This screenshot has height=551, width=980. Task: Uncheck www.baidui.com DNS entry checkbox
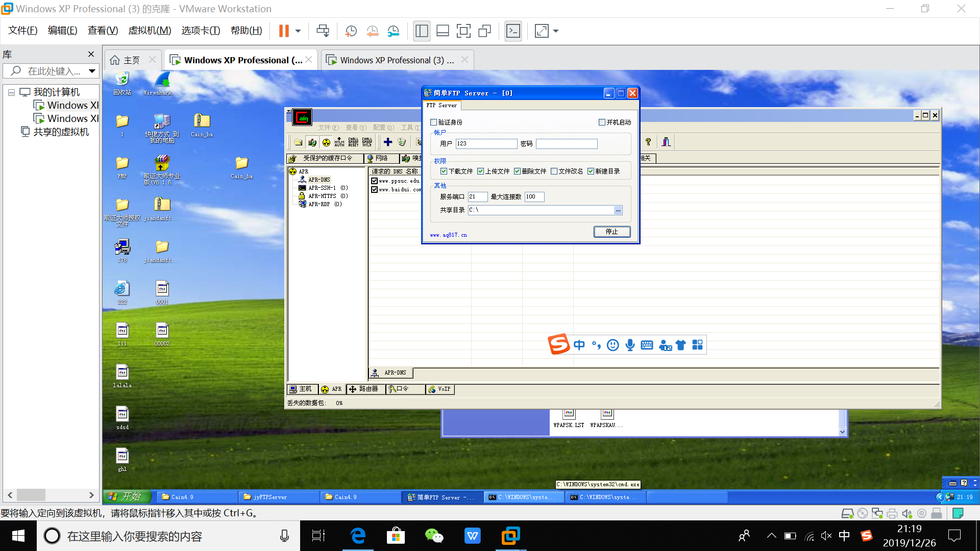pos(375,190)
